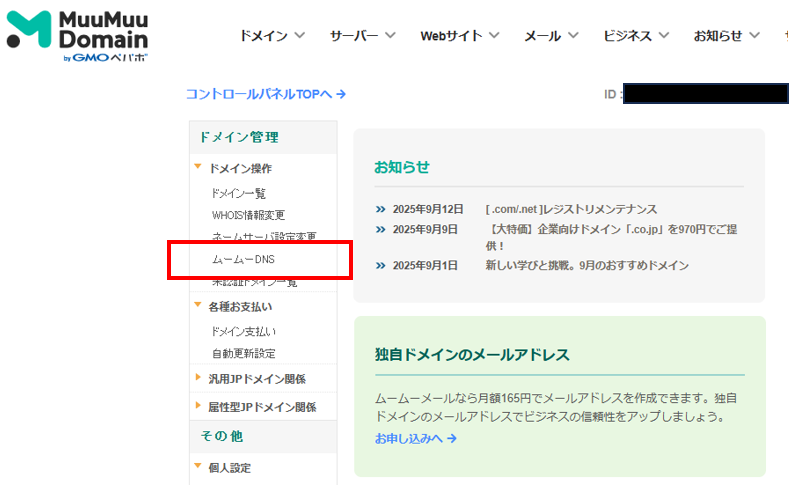
Task: Open ドメイン一覧 in the sidebar
Action: click(239, 193)
